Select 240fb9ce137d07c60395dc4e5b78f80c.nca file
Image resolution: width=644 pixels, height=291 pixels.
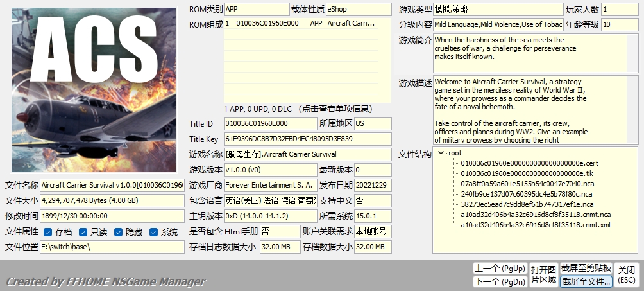[526, 194]
